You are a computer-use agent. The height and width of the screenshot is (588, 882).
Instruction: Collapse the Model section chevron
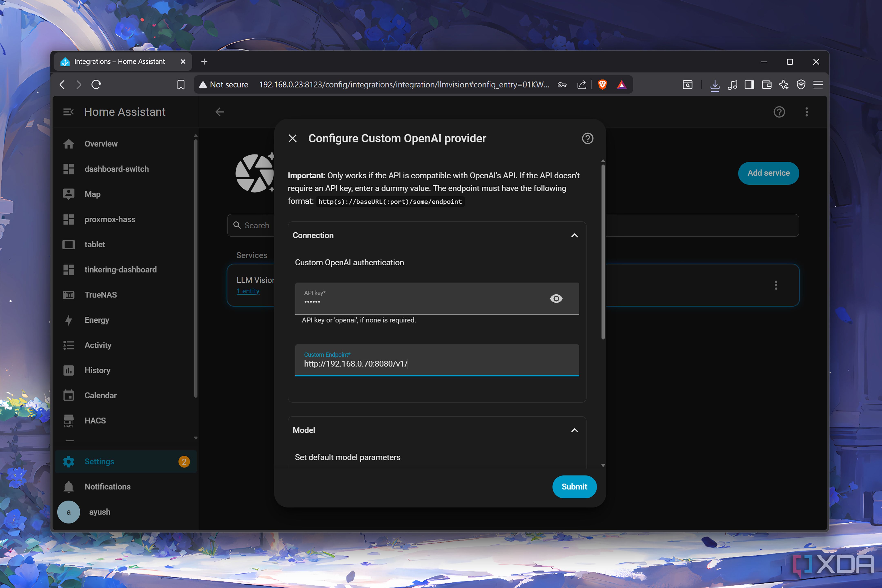click(575, 430)
